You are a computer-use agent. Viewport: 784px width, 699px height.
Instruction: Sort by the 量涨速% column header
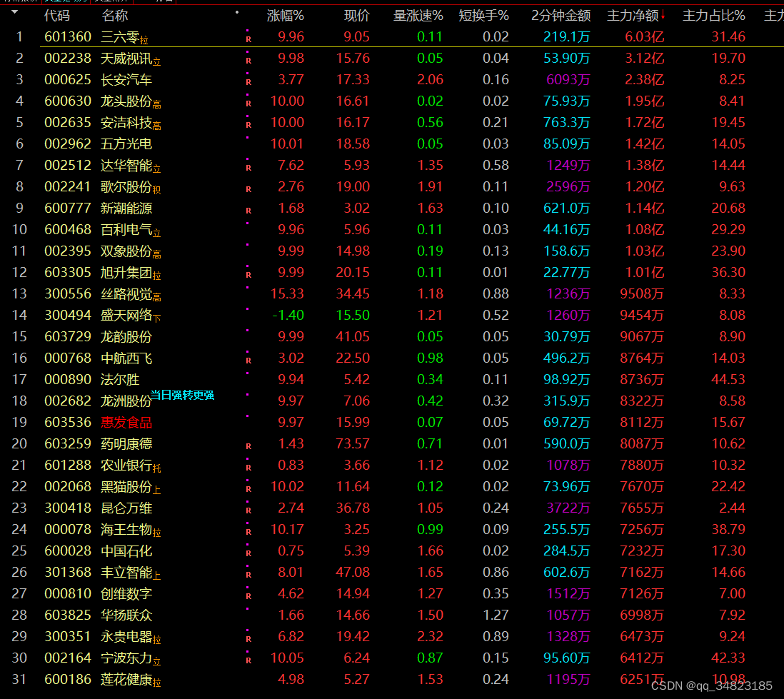418,16
